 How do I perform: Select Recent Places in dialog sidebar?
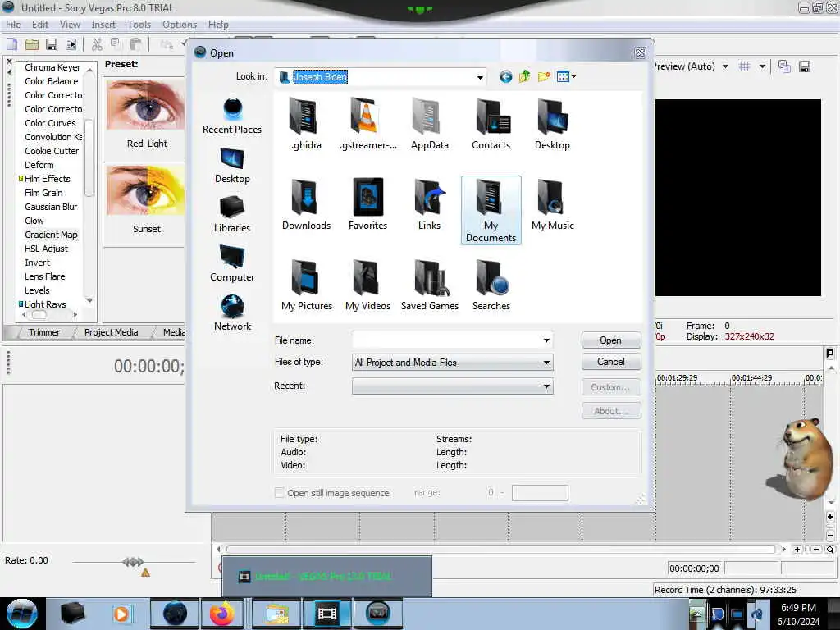[x=232, y=116]
